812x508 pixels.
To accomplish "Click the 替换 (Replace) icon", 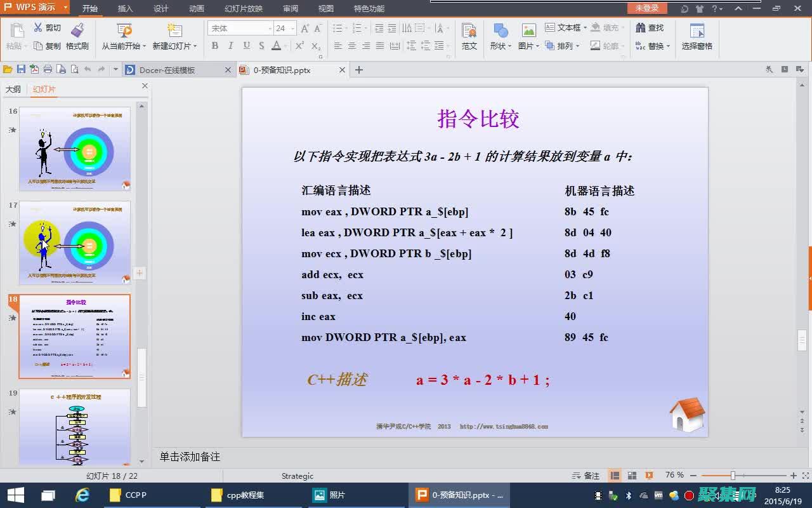I will pyautogui.click(x=654, y=45).
